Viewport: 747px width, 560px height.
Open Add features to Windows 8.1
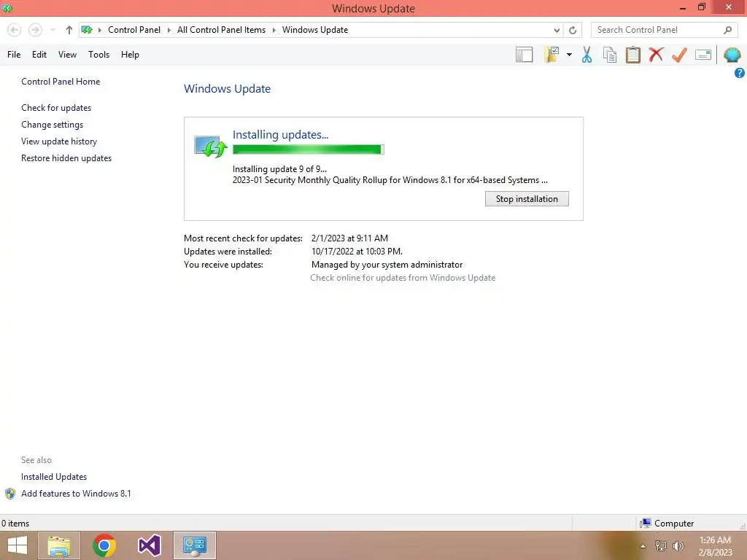[x=76, y=494]
